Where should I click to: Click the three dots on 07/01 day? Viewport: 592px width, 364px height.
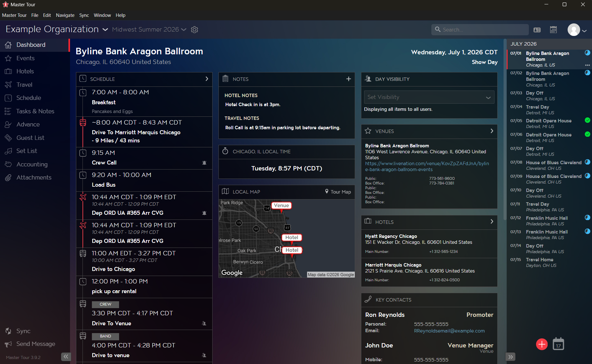[x=587, y=65]
